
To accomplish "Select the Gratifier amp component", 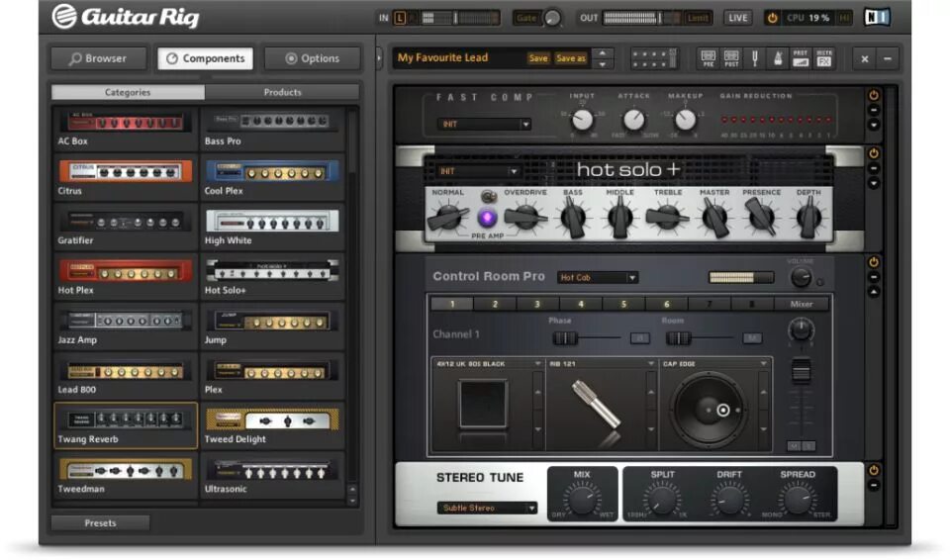I will [126, 229].
